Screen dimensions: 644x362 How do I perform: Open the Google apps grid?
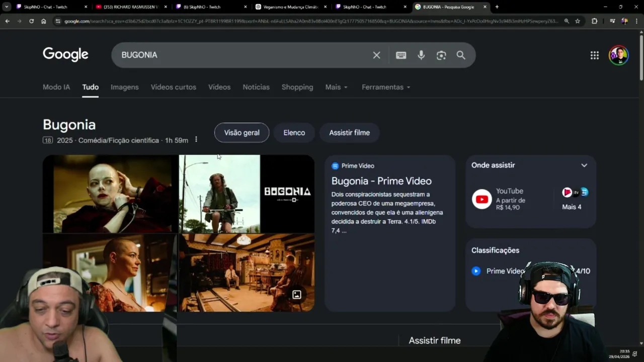pyautogui.click(x=595, y=55)
